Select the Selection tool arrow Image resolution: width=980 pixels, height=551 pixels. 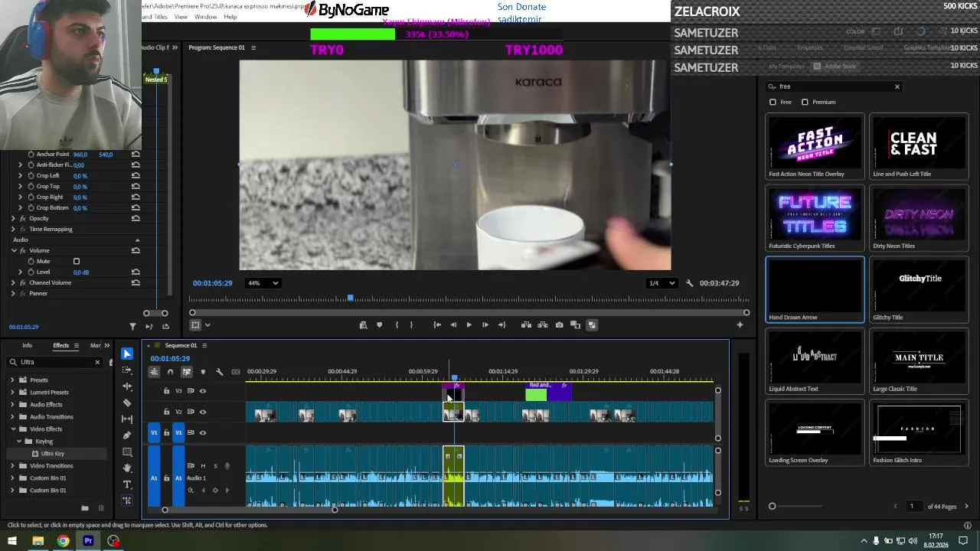(127, 354)
